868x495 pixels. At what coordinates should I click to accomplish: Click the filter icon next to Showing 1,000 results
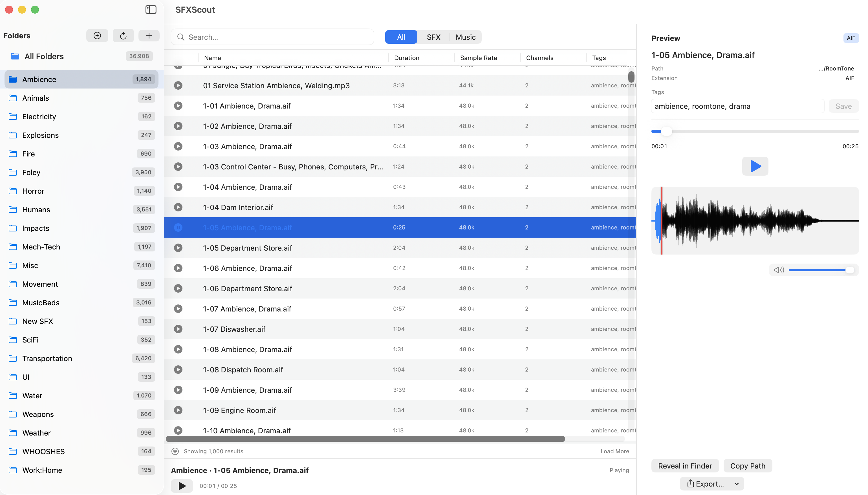point(175,451)
